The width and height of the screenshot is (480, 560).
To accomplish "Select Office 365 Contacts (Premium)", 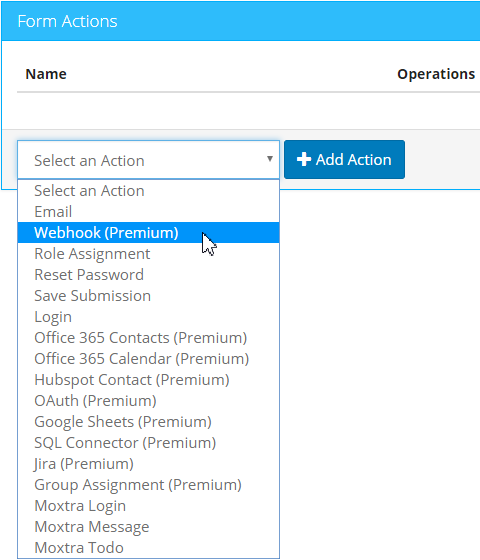I will (148, 338).
